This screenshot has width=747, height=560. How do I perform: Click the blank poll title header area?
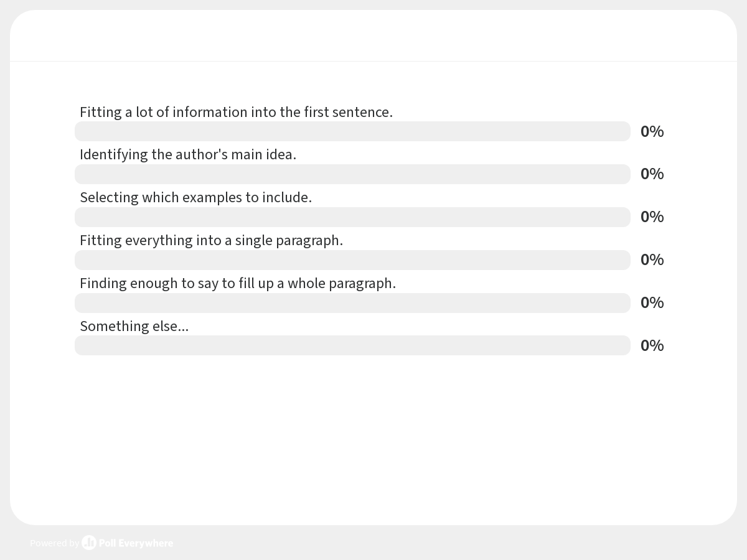point(374,35)
